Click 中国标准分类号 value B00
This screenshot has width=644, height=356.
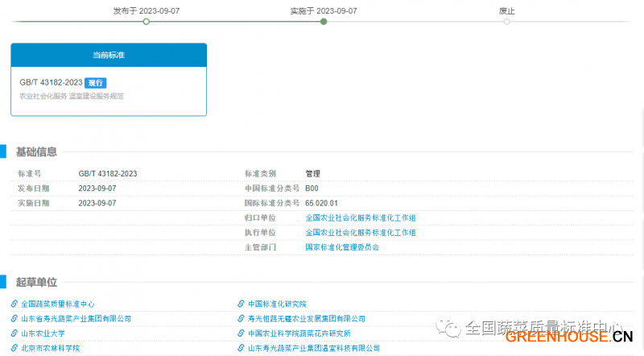pyautogui.click(x=312, y=188)
